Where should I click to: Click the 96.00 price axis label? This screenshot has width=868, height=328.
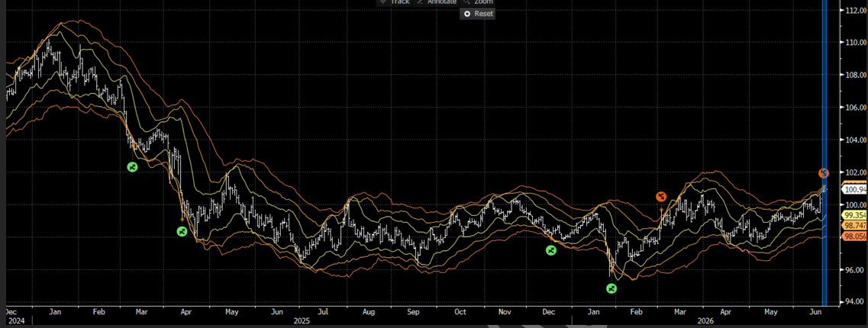pyautogui.click(x=857, y=270)
